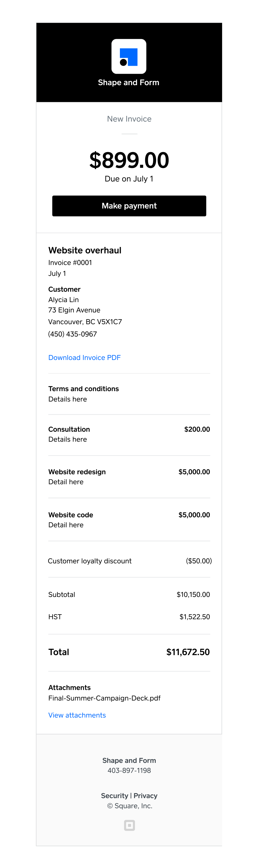Click the Website overhaul invoice title
258x868 pixels.
pyautogui.click(x=85, y=250)
